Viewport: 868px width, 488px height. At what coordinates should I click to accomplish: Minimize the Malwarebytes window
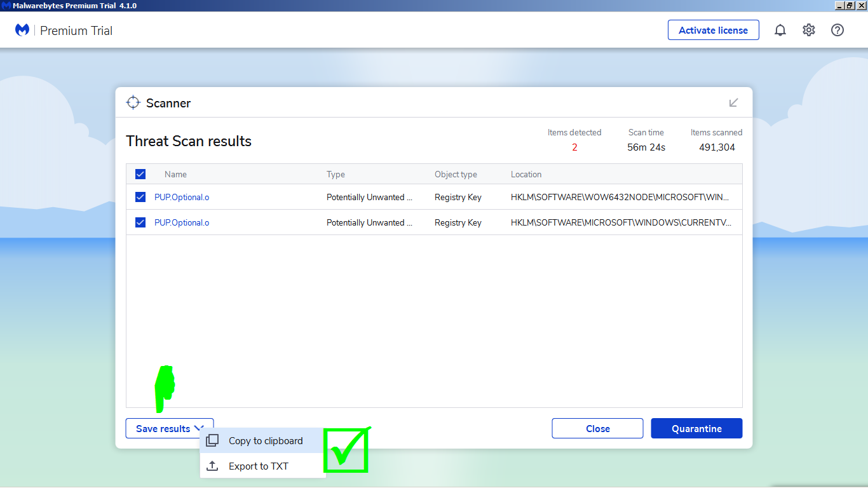point(839,5)
